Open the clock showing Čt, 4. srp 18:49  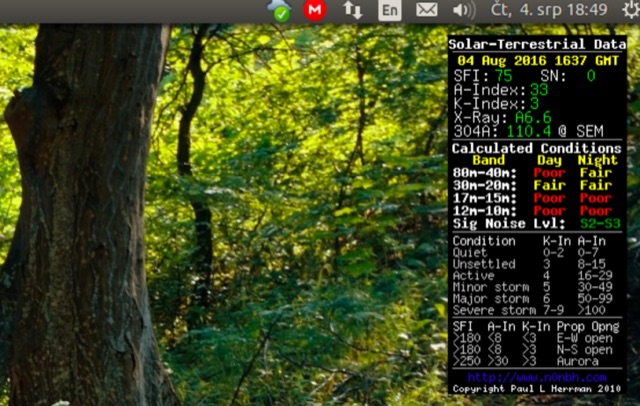pos(549,10)
